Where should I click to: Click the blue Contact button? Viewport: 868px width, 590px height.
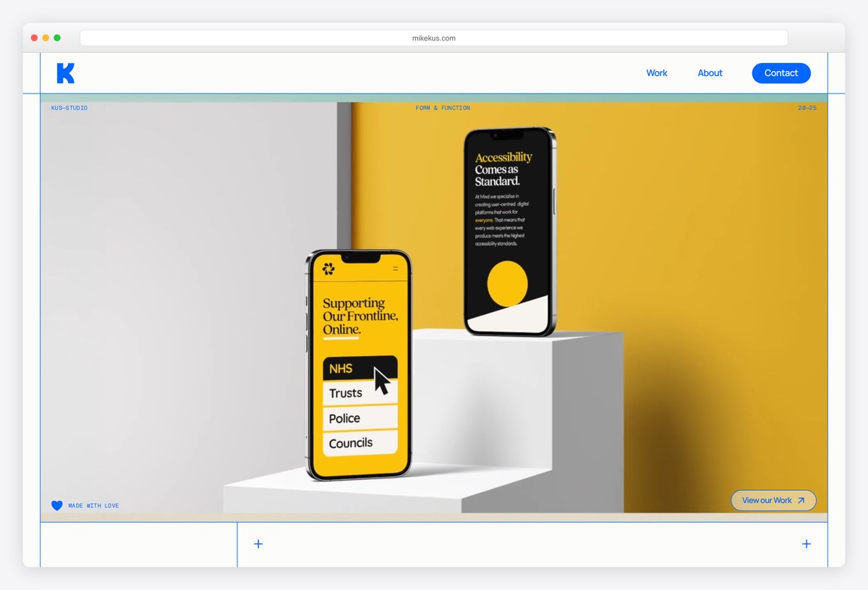pyautogui.click(x=781, y=73)
